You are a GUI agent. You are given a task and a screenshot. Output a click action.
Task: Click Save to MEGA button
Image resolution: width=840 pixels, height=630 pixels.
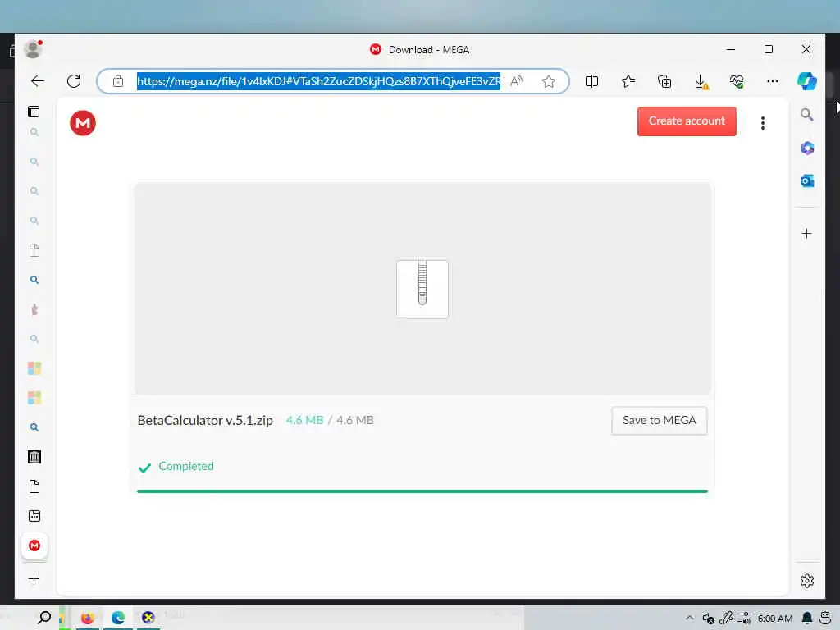pos(660,421)
